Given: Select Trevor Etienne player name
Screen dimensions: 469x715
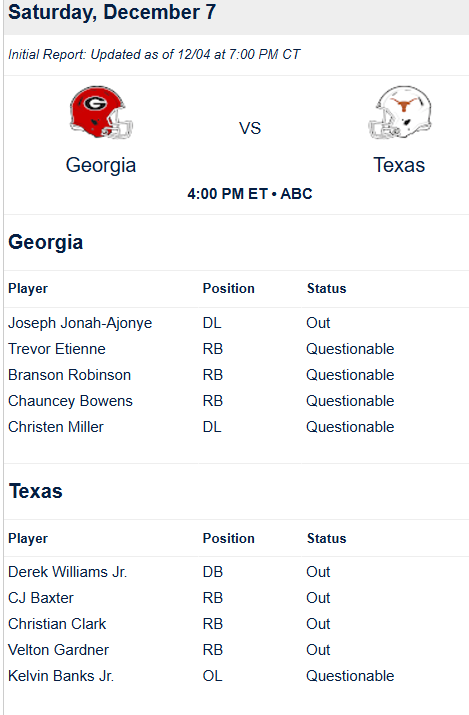Looking at the screenshot, I should click(x=57, y=349).
